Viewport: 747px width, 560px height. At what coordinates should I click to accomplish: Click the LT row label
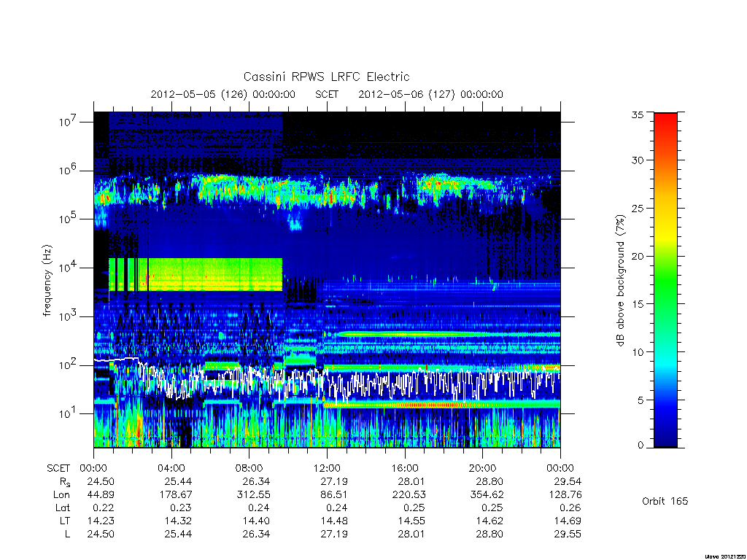click(x=64, y=521)
